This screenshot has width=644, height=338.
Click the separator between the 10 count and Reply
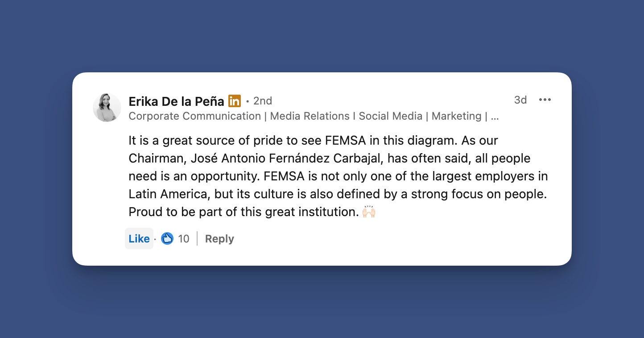[198, 238]
